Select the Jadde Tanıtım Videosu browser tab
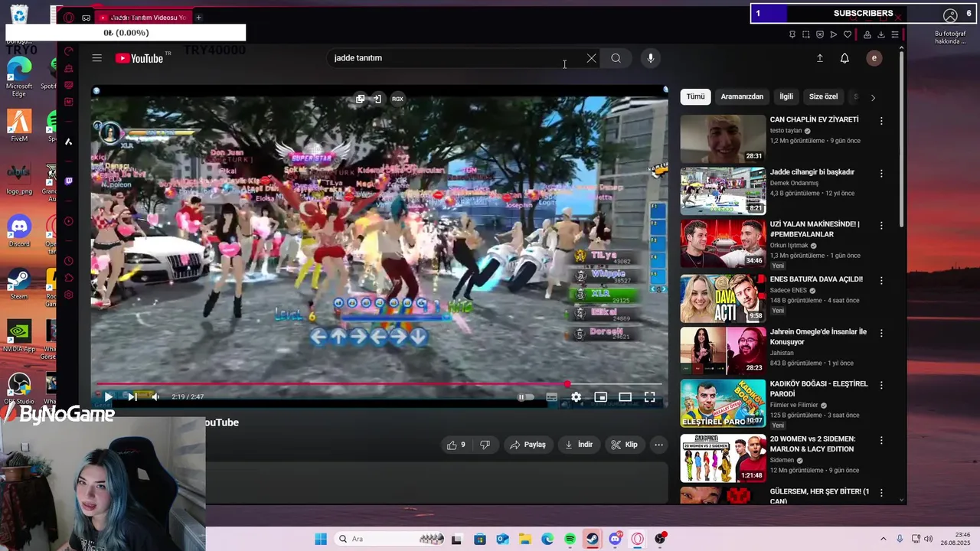980x551 pixels. [x=143, y=17]
